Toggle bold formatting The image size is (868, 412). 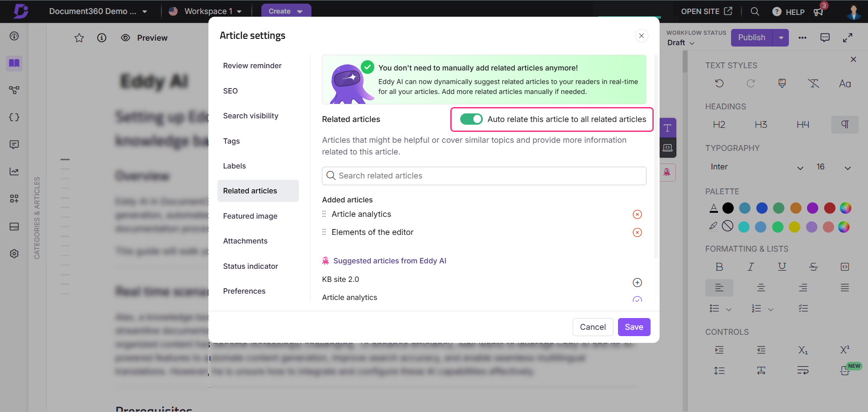pos(719,267)
